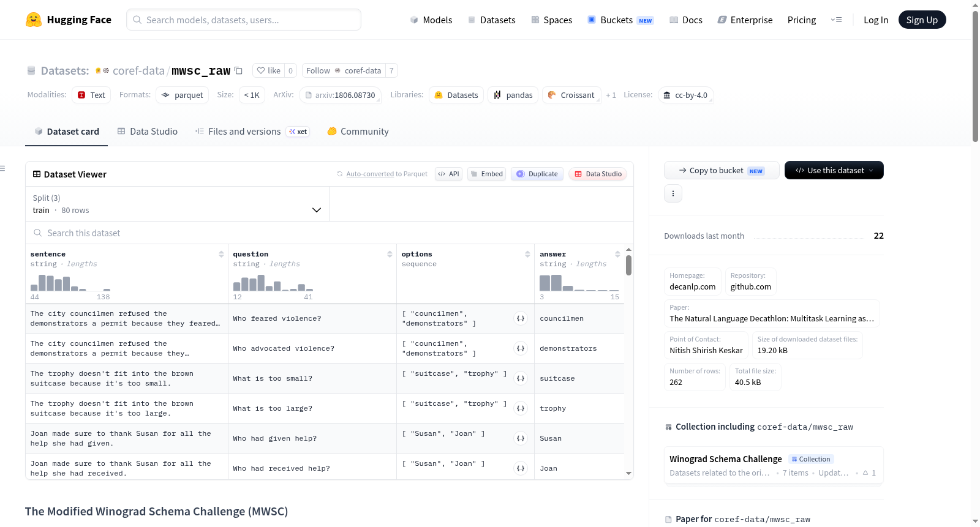Click the sentence lengths histogram
The image size is (980, 527).
[70, 282]
